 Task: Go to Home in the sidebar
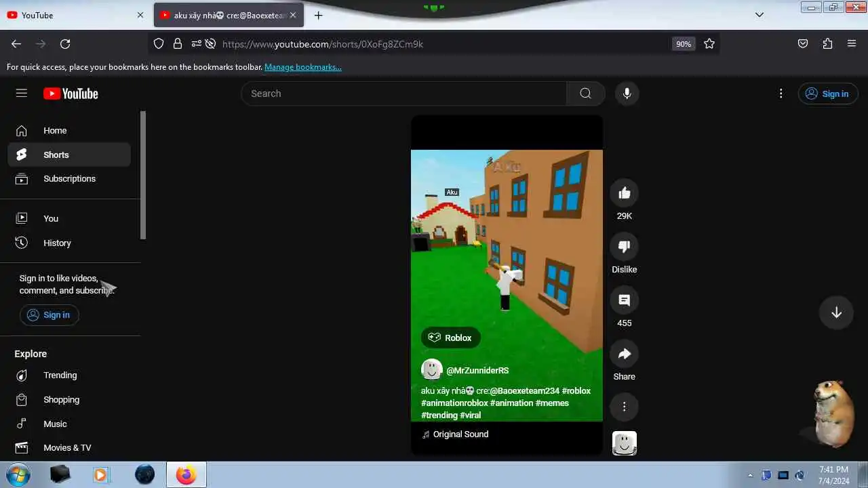pos(69,131)
